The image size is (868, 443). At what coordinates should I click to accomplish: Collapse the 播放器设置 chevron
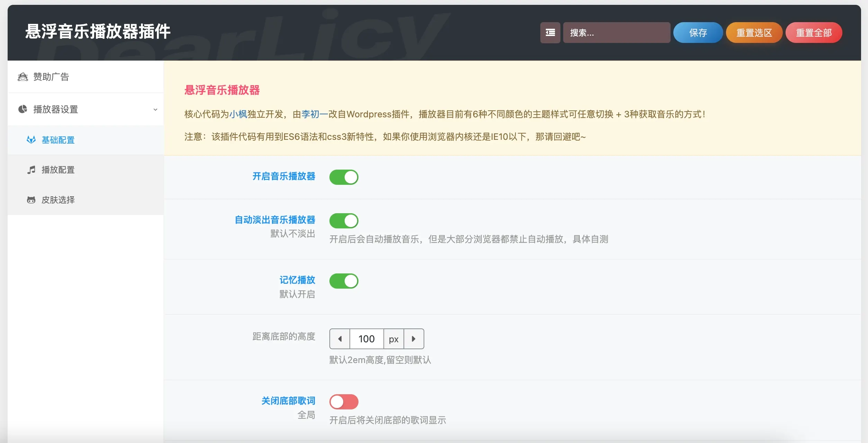[155, 109]
